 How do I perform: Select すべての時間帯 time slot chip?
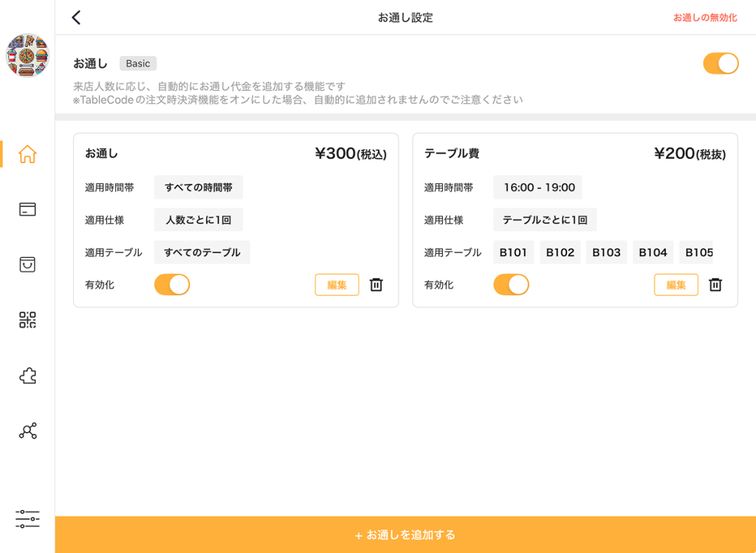point(199,187)
